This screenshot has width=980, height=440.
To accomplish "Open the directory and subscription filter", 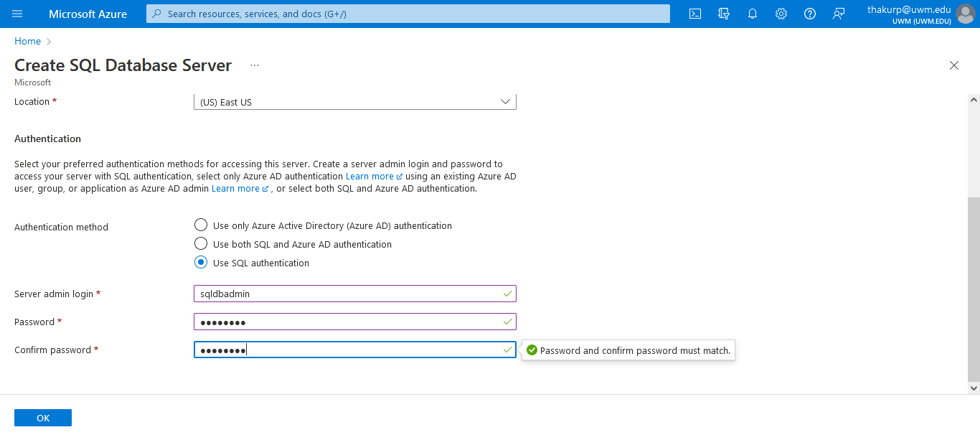I will pos(724,13).
